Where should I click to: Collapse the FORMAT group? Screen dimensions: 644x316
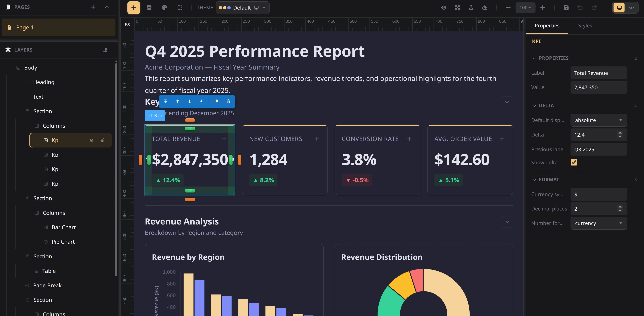(x=534, y=179)
